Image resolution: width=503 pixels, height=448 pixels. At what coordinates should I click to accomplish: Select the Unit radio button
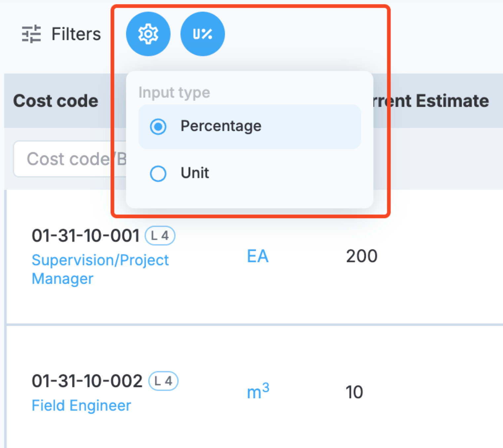click(x=158, y=173)
